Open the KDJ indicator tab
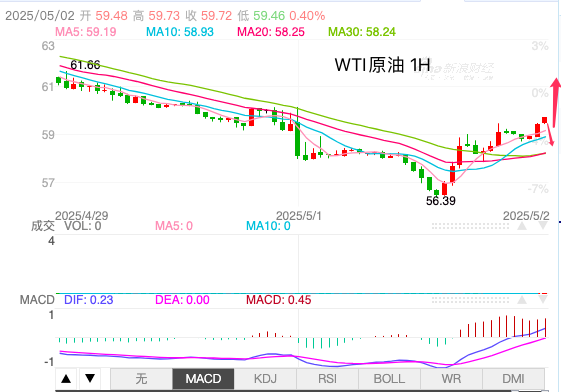This screenshot has height=392, width=561. 265,379
